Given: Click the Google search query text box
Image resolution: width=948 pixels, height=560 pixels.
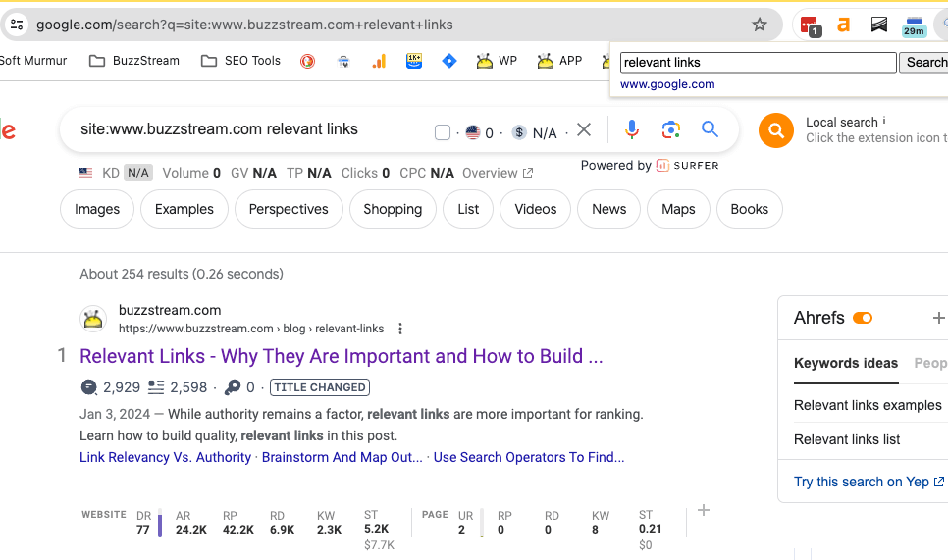Looking at the screenshot, I should [219, 129].
